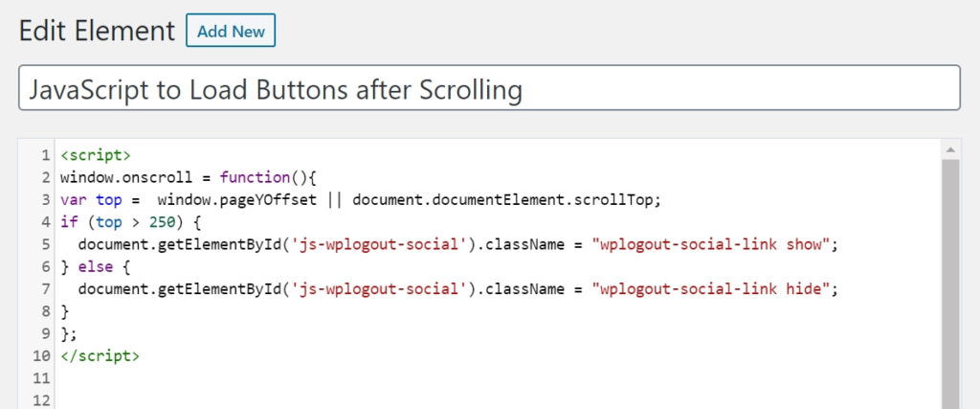This screenshot has width=980, height=409.
Task: Click the scrollbar up arrow in code editor
Action: pyautogui.click(x=950, y=149)
